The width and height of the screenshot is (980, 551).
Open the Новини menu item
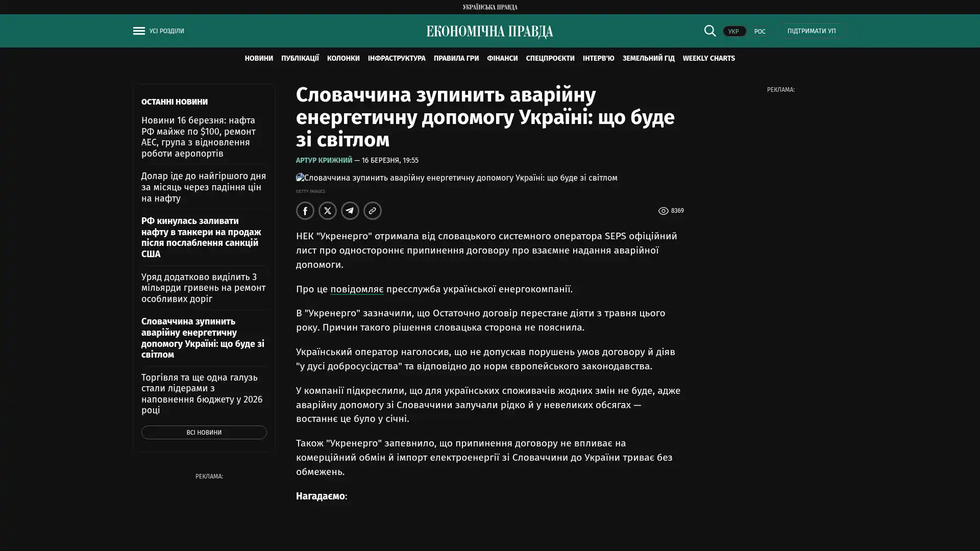(x=258, y=59)
